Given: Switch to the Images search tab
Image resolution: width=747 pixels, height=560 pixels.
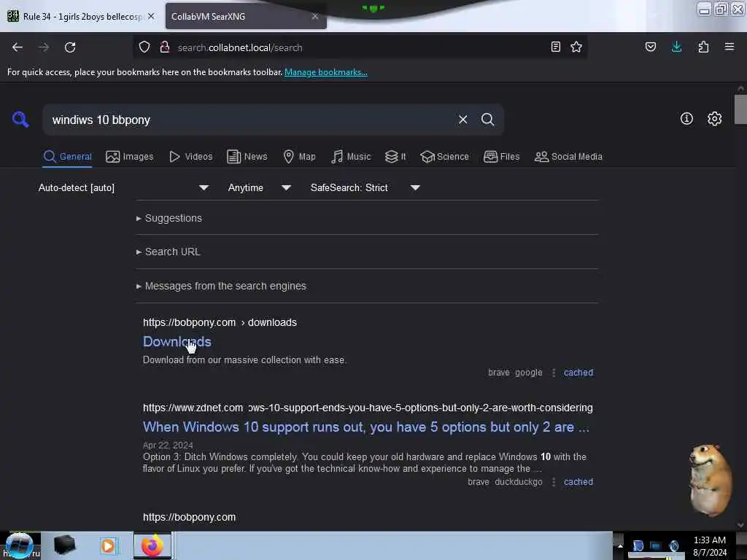Looking at the screenshot, I should [x=130, y=157].
